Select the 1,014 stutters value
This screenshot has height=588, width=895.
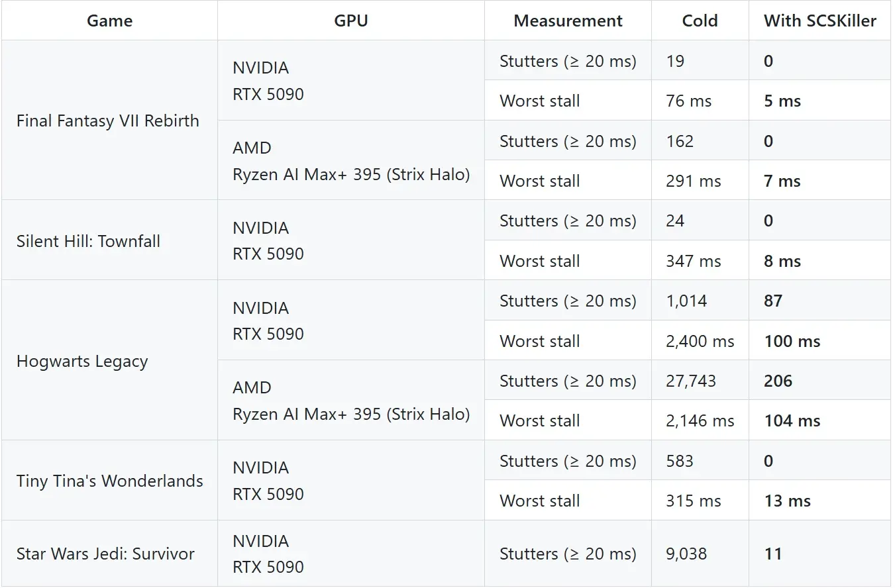(686, 301)
